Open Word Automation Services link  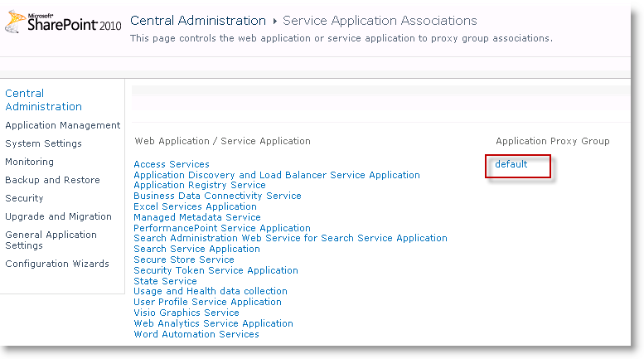click(196, 334)
